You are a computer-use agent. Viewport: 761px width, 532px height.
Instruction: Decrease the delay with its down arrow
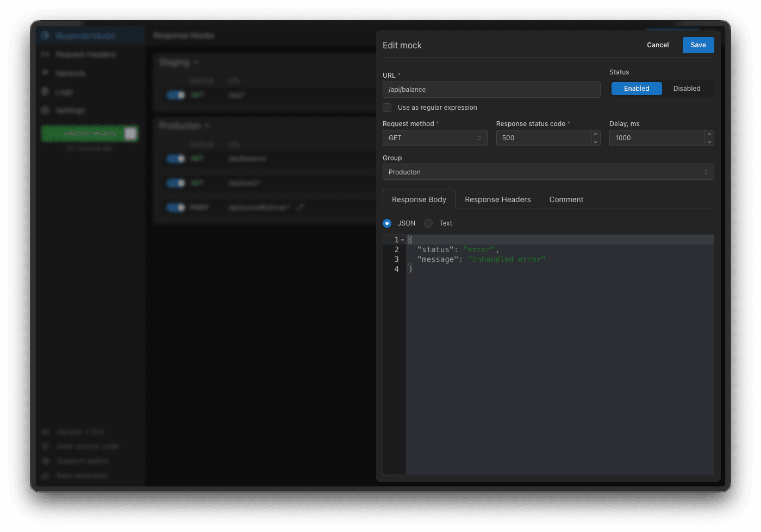click(709, 142)
